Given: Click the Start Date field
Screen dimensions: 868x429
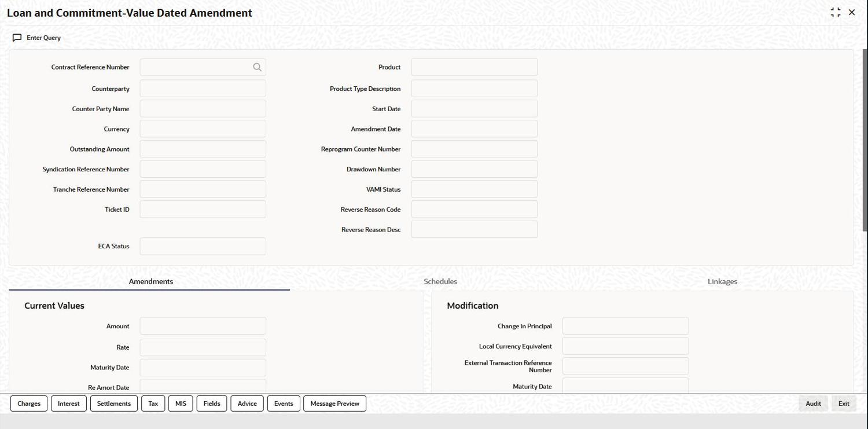Looking at the screenshot, I should click(x=474, y=109).
